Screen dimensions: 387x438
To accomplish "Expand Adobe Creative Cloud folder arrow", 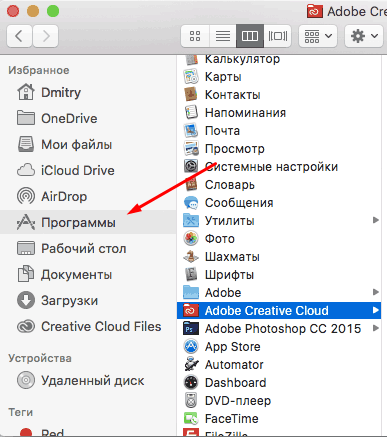I will pos(376,310).
